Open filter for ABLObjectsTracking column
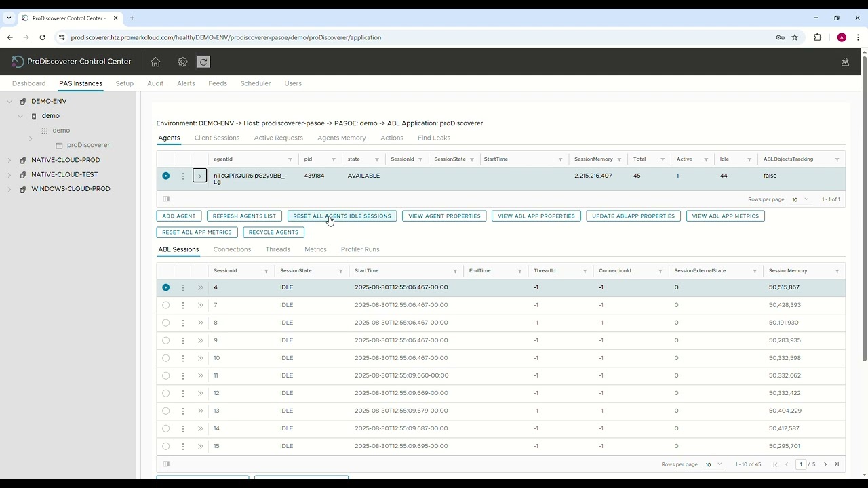Screen dimensions: 868x488 (837, 159)
